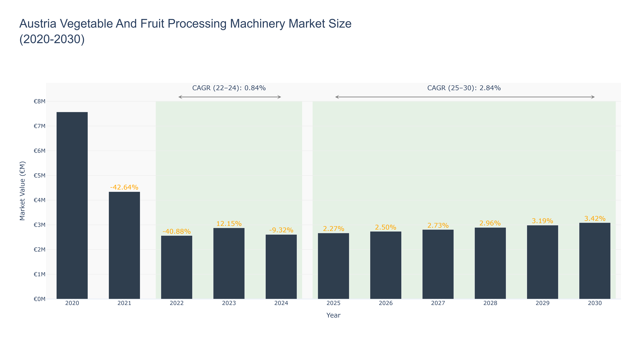
Task: Click the 2027 x-axis year label
Action: tap(438, 303)
